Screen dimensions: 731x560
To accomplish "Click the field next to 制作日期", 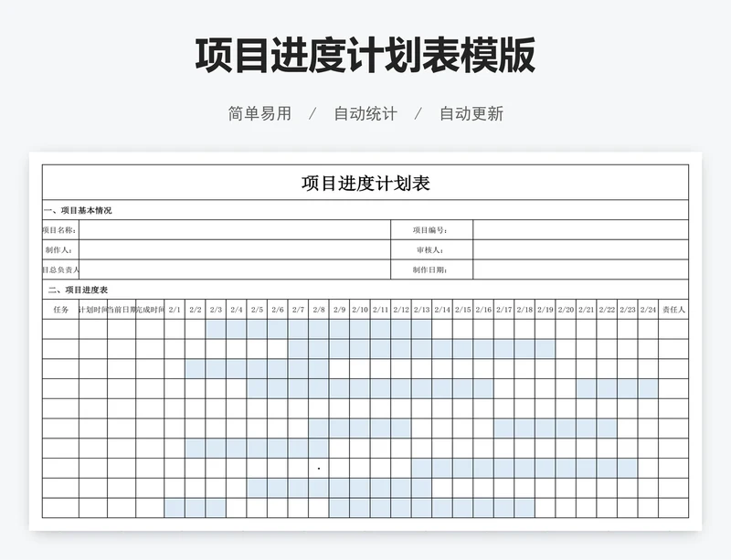I will tap(579, 269).
